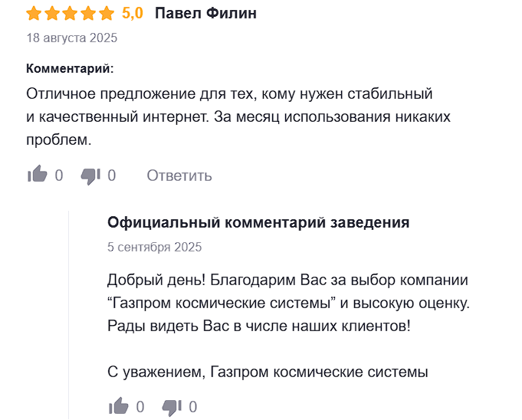This screenshot has height=420, width=522.
Task: Dislike the official company reply
Action: [172, 407]
